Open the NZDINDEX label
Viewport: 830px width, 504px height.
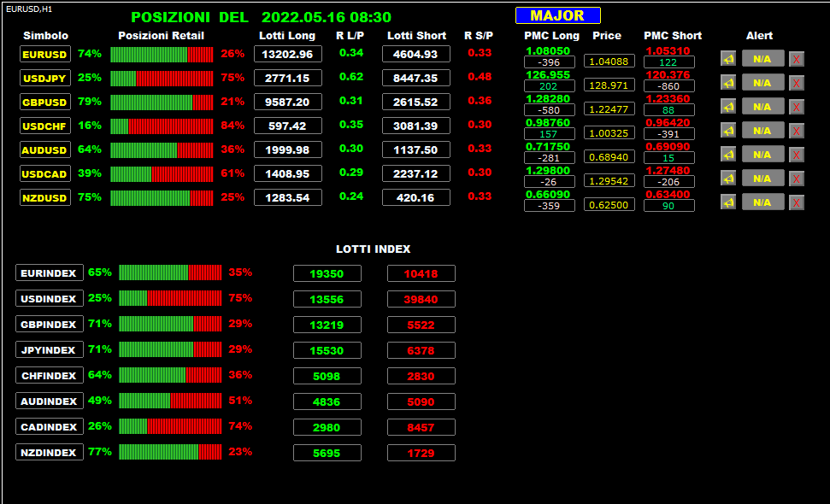tap(50, 452)
